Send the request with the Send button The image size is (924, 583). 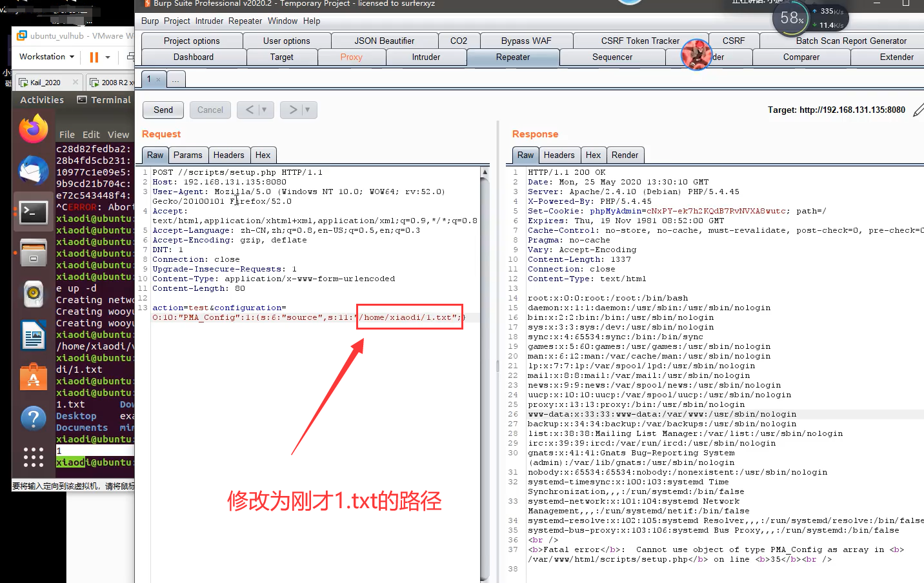click(x=163, y=110)
